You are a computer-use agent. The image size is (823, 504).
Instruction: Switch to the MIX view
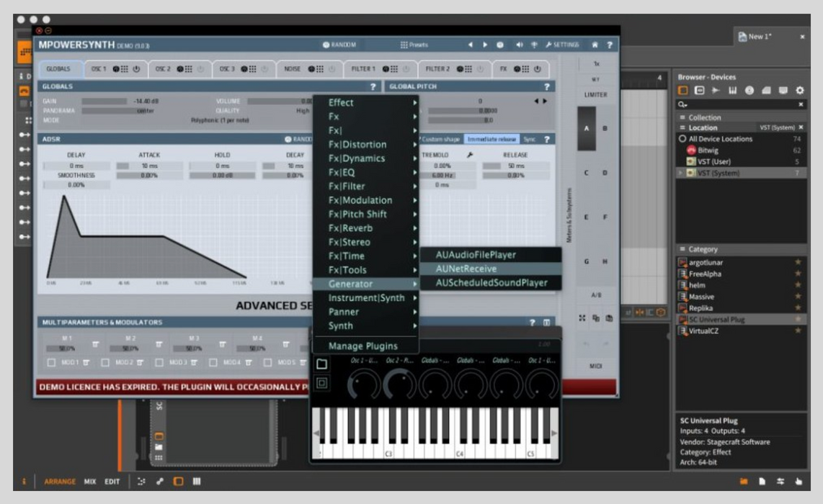89,482
